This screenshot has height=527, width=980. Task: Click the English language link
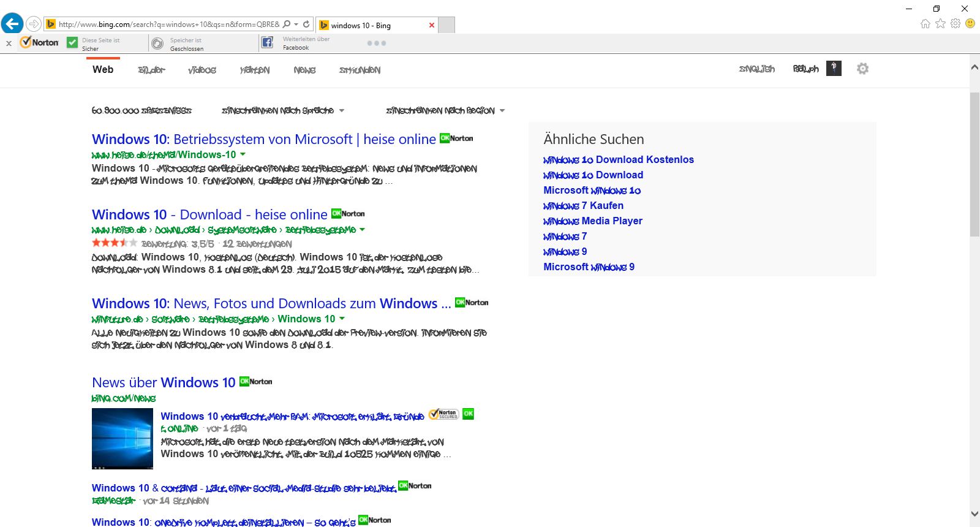click(x=756, y=69)
